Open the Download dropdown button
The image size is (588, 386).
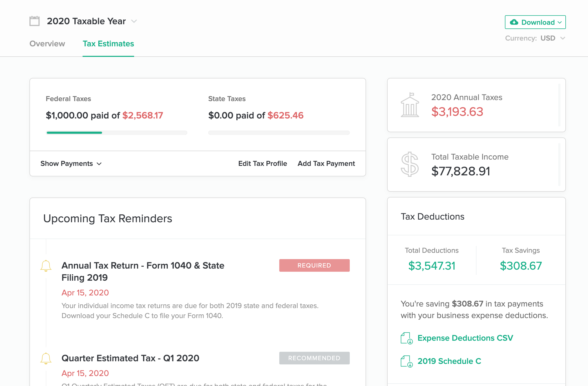(535, 22)
